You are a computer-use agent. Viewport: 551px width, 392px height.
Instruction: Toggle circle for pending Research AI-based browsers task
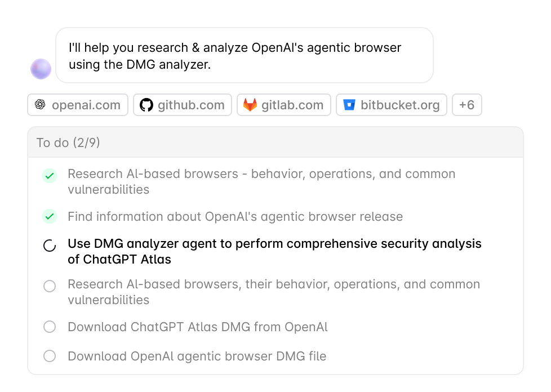click(50, 286)
